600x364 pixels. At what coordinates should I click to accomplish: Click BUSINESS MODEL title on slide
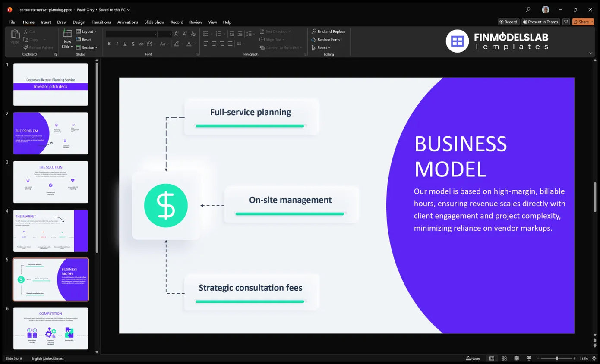coord(461,156)
